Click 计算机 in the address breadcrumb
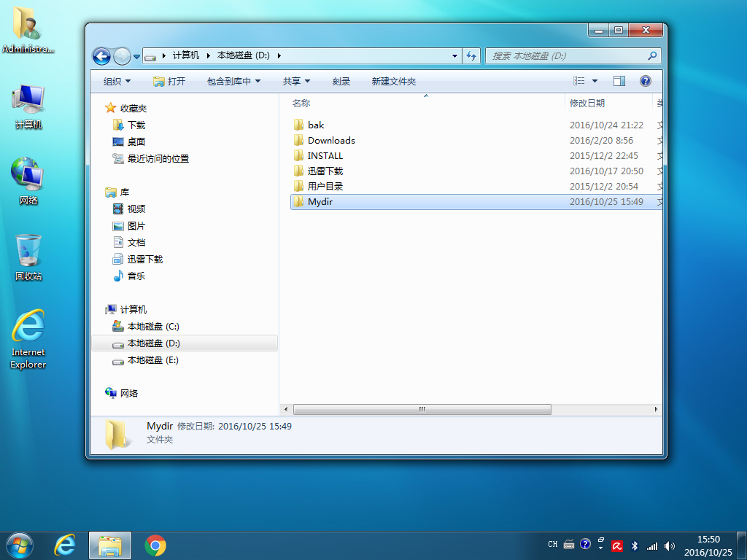747x560 pixels. (x=186, y=55)
